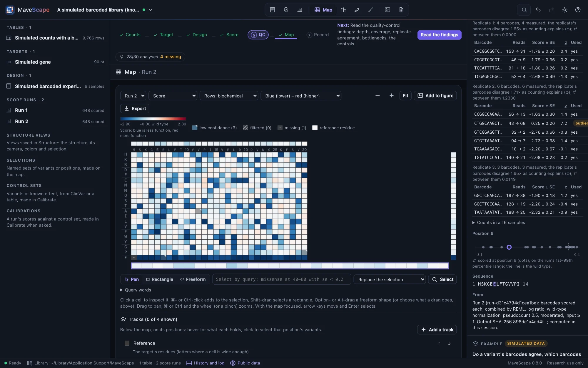The image size is (588, 368).
Task: Go to the QC step 5
Action: coord(258,35)
